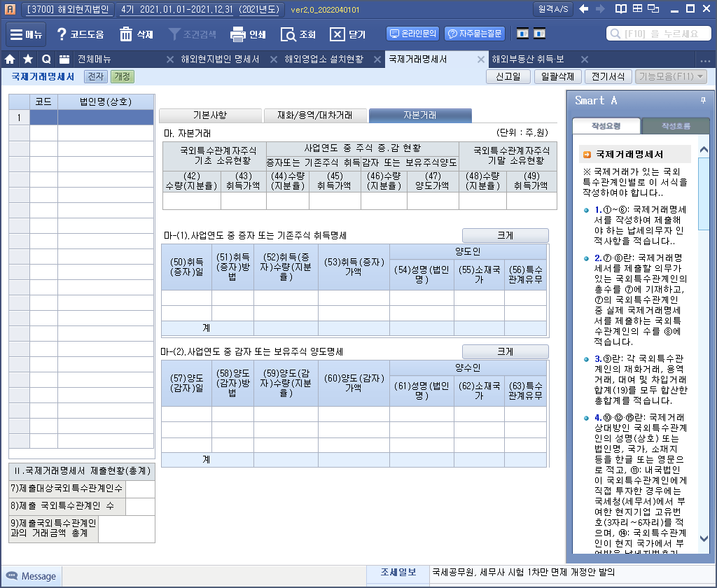Image resolution: width=717 pixels, height=588 pixels.
Task: Click the book icon in title bar
Action: coord(620,8)
